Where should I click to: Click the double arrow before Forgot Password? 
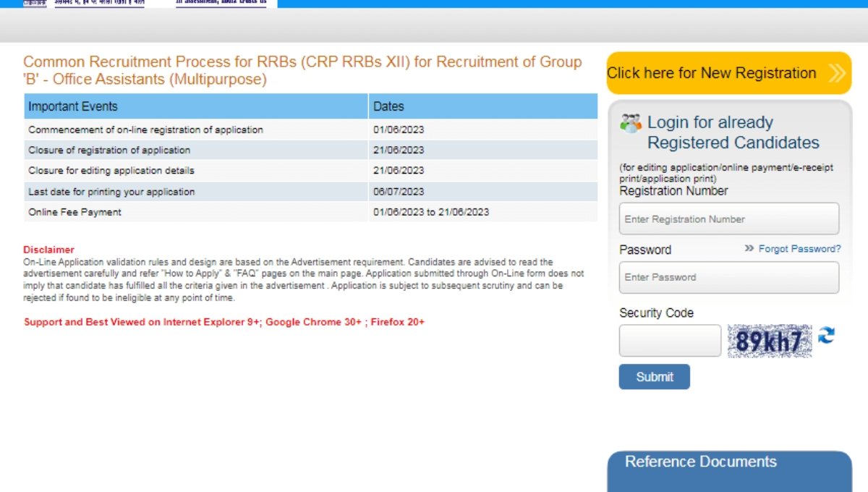point(749,249)
